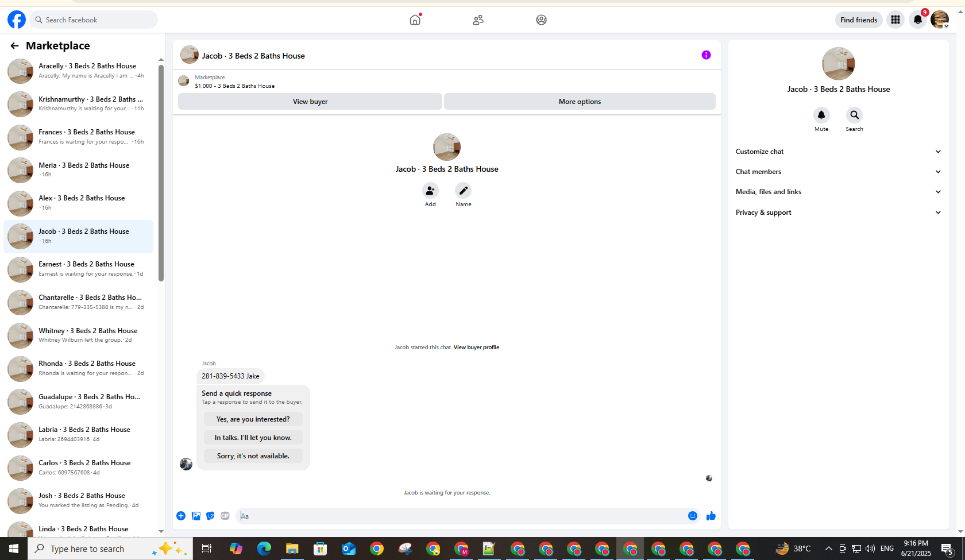Open the Whitney conversation
The image size is (965, 560).
(79, 335)
